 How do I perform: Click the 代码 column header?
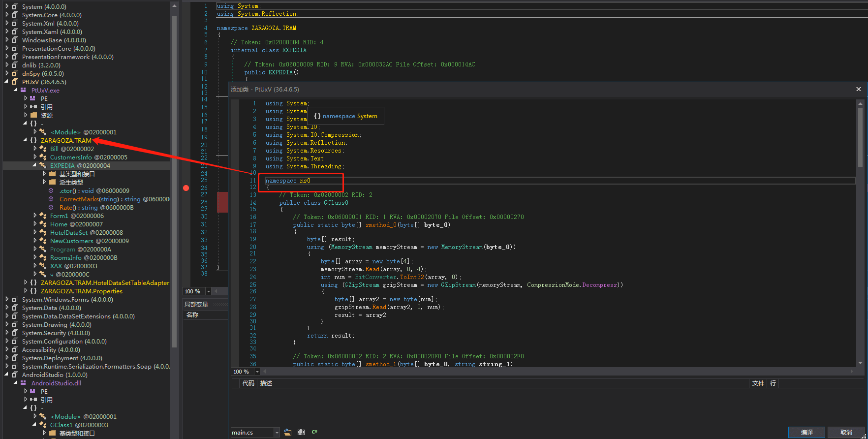point(248,383)
